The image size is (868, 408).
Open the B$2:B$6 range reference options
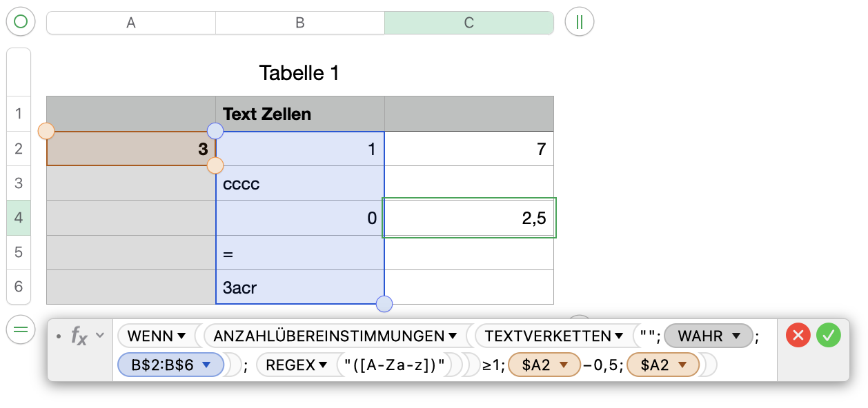206,365
